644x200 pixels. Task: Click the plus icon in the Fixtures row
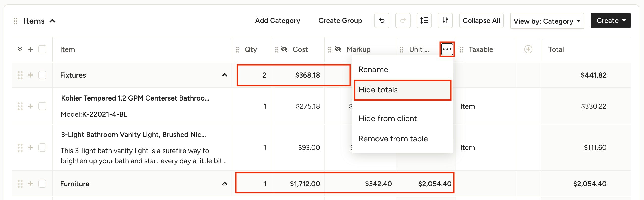click(31, 75)
